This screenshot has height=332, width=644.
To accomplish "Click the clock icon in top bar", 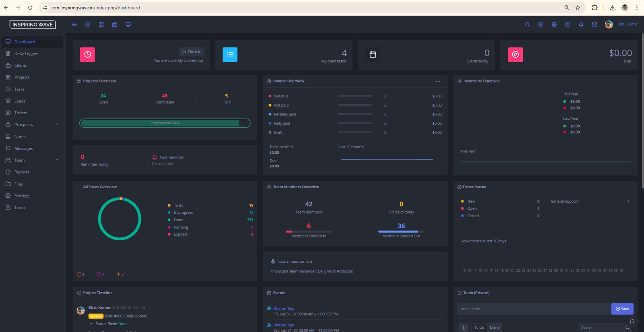I will click(x=568, y=25).
